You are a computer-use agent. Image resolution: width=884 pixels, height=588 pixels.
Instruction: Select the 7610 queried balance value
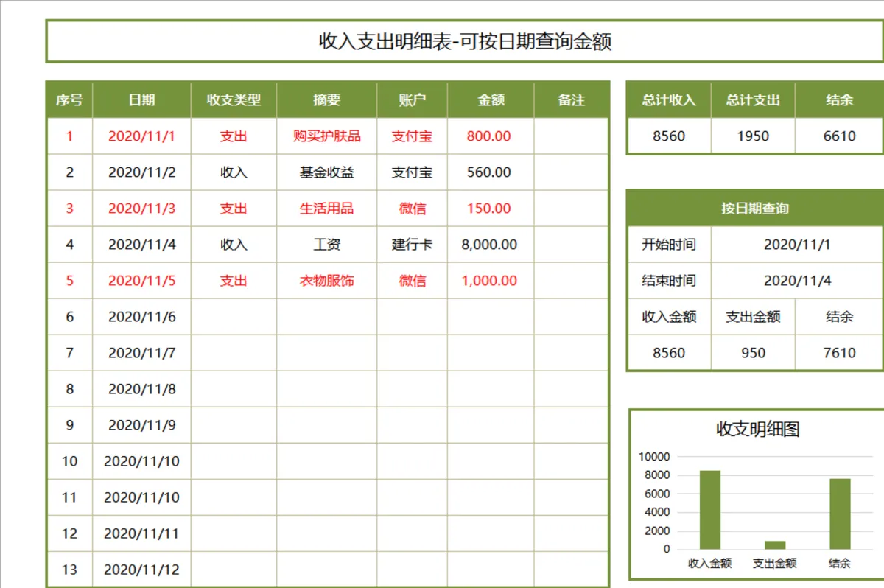(x=839, y=353)
